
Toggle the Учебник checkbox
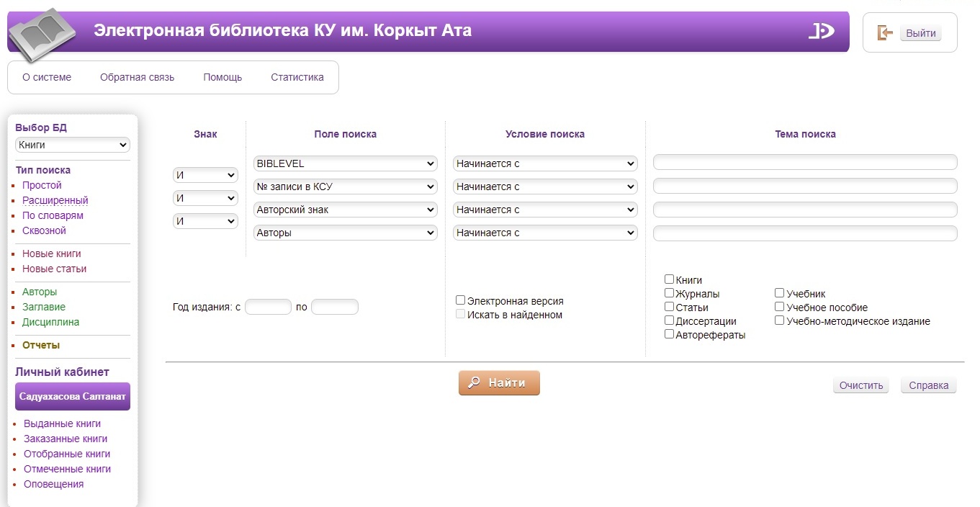(780, 293)
